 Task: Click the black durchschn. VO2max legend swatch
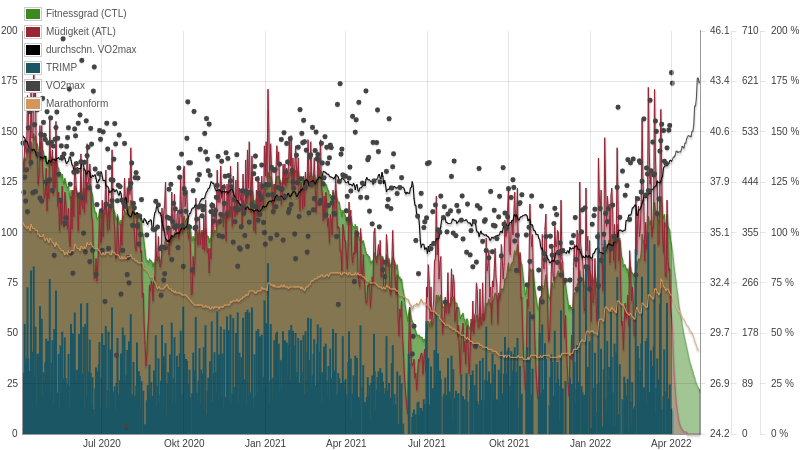click(33, 50)
